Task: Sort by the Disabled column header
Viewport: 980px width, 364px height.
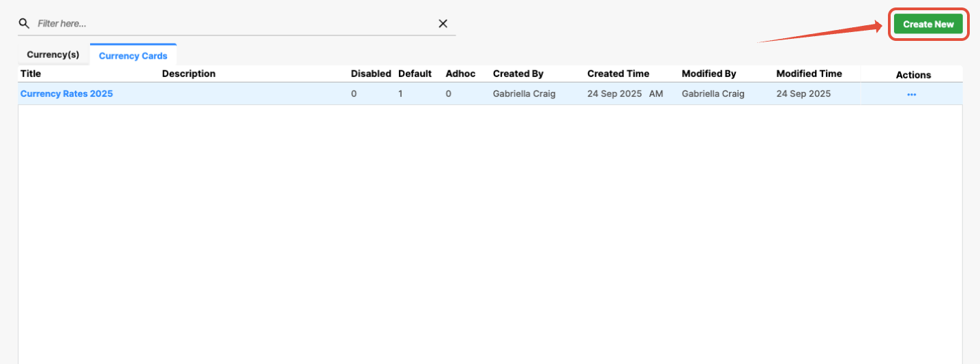Action: pyautogui.click(x=371, y=74)
